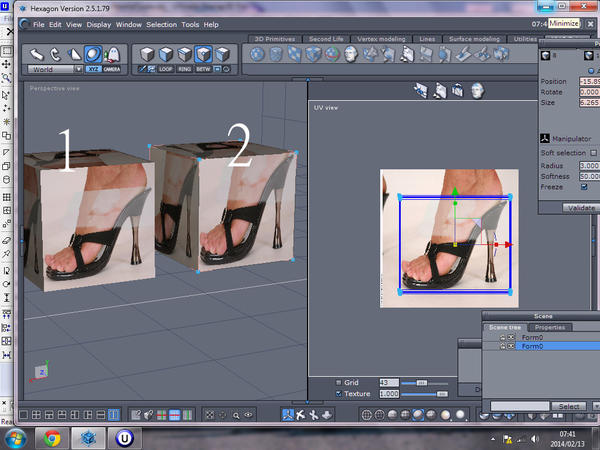Click the search field in the Scene panel

520,406
